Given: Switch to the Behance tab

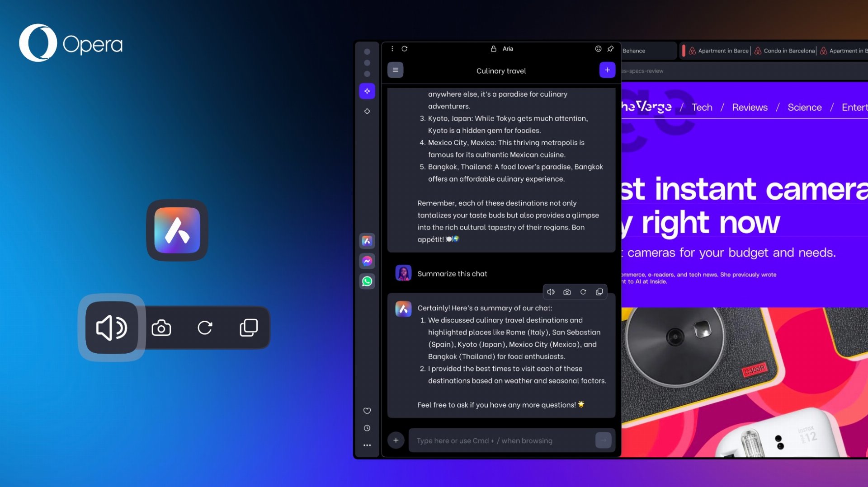Looking at the screenshot, I should (x=634, y=51).
